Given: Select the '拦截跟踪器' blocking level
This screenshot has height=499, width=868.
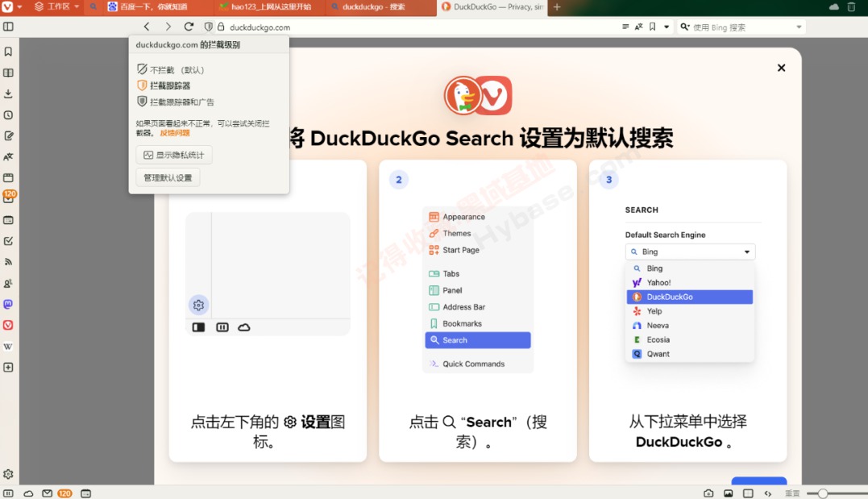Looking at the screenshot, I should [164, 85].
